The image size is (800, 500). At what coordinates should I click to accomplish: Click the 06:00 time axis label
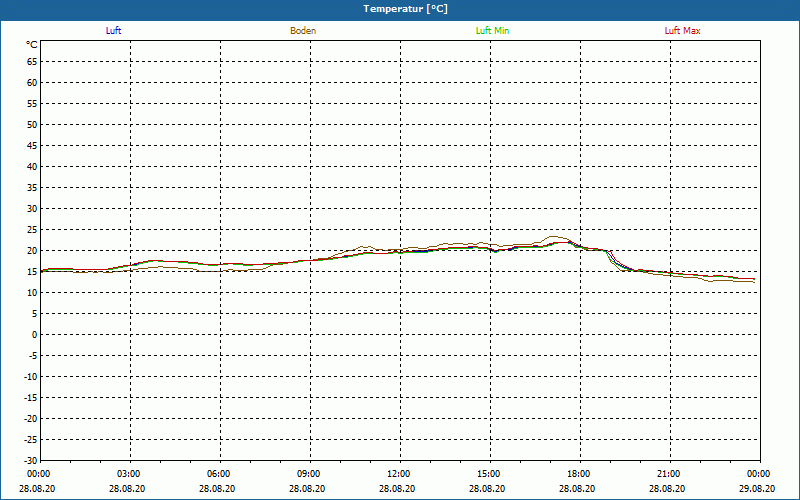click(218, 474)
